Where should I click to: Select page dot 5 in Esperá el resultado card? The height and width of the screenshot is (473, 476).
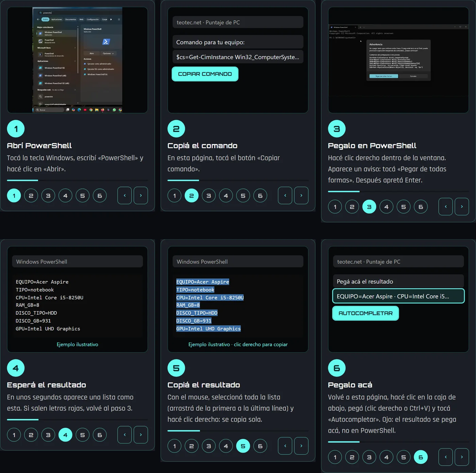click(83, 435)
